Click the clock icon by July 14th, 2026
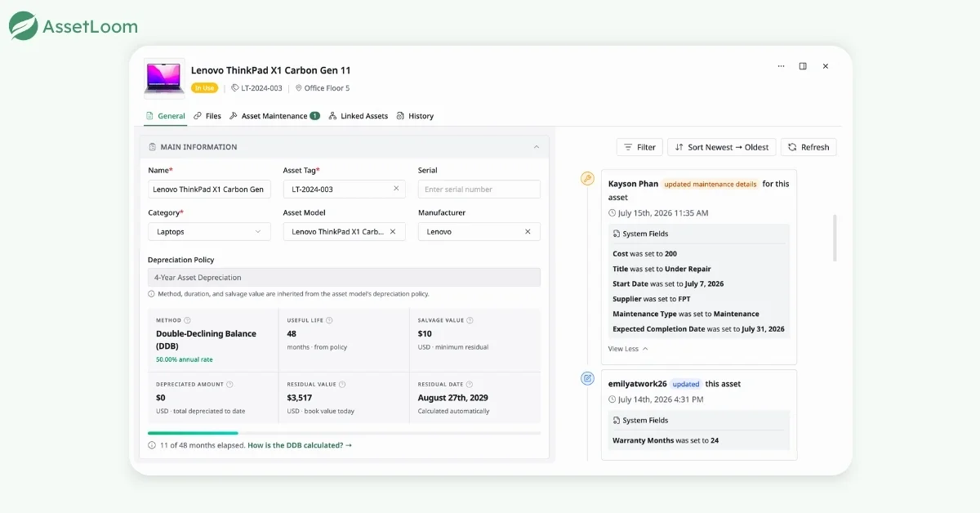 612,399
